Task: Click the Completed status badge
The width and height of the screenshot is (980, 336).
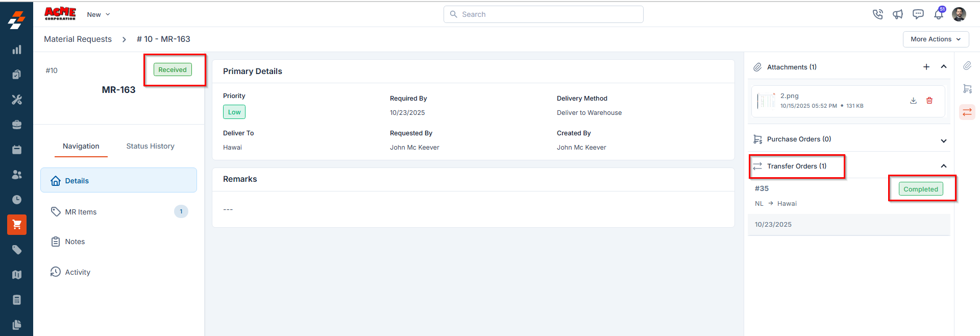Action: pyautogui.click(x=921, y=189)
